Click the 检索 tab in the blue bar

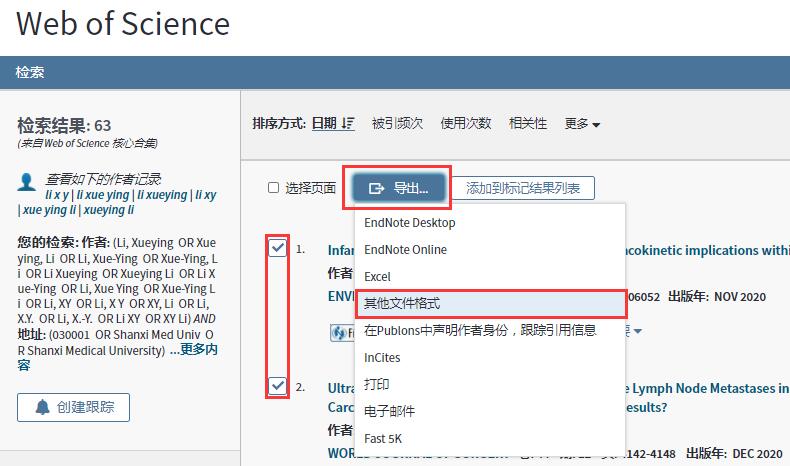(x=30, y=72)
